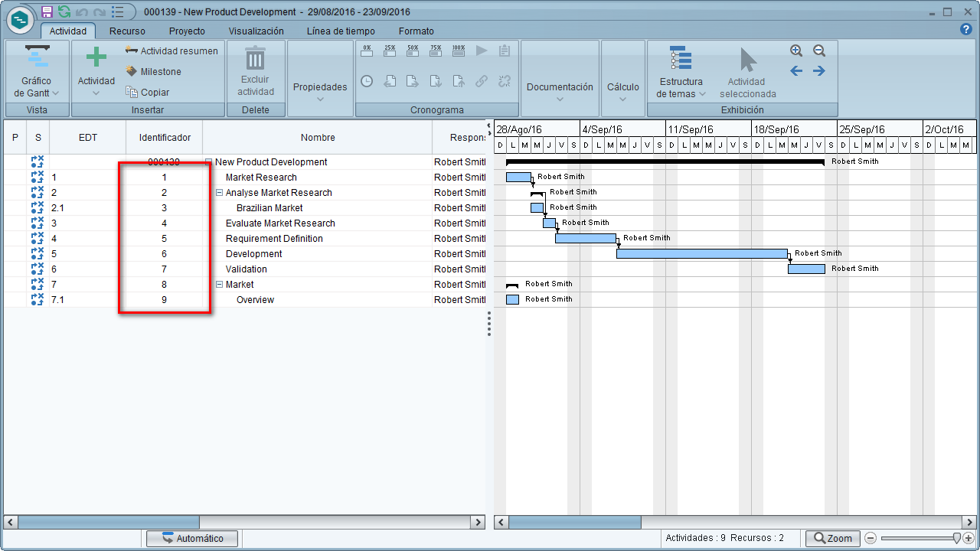The width and height of the screenshot is (980, 551).
Task: Click the play arrow in Cronograma
Action: pyautogui.click(x=482, y=51)
